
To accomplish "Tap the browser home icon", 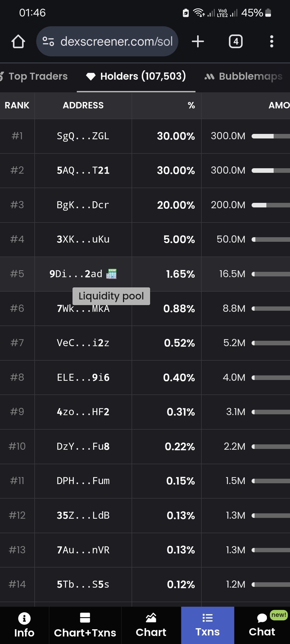I will click(18, 42).
